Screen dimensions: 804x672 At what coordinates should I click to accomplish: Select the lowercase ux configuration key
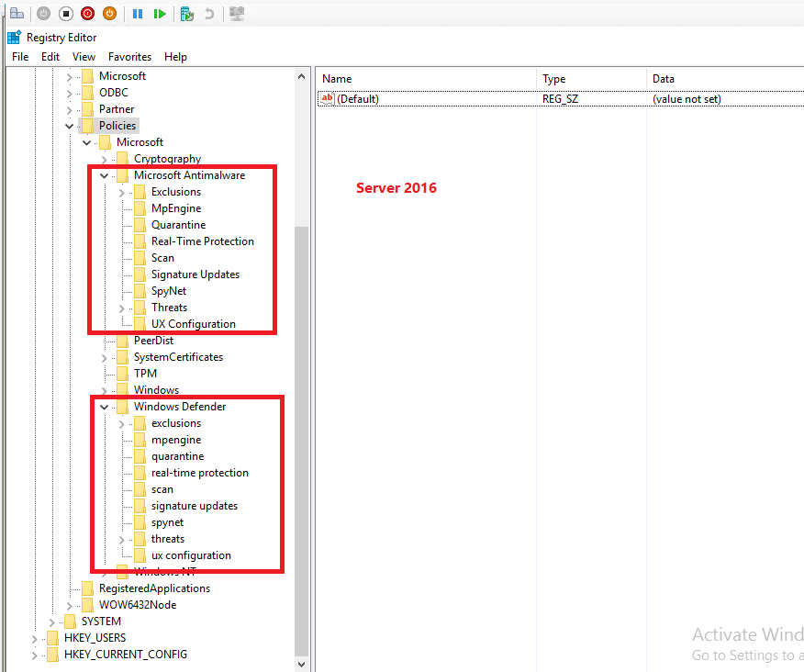(x=191, y=555)
